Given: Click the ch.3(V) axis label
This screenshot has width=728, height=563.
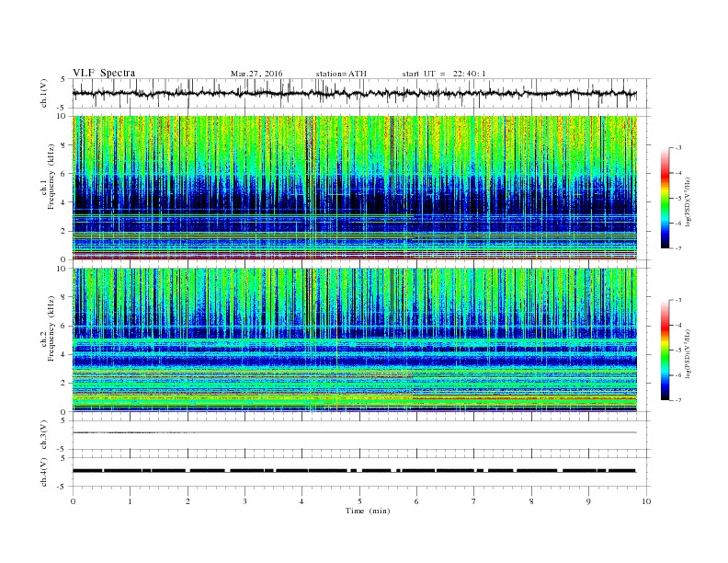Looking at the screenshot, I should (x=43, y=435).
